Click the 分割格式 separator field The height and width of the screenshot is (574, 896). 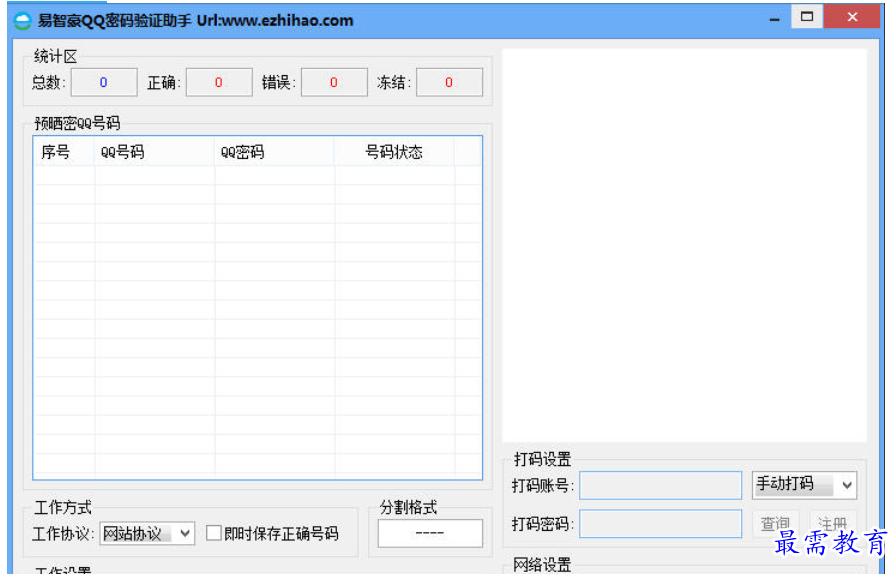430,533
